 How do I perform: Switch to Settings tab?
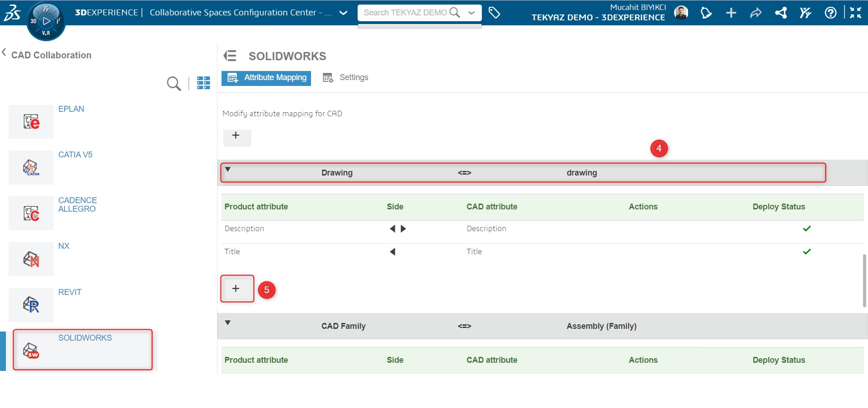[345, 78]
